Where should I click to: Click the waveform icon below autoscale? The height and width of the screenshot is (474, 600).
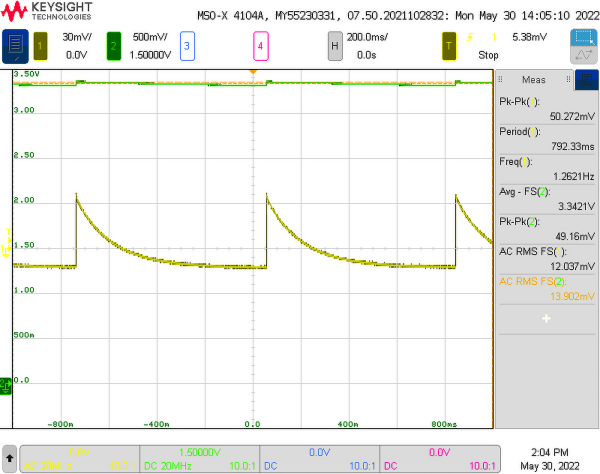coord(584,56)
